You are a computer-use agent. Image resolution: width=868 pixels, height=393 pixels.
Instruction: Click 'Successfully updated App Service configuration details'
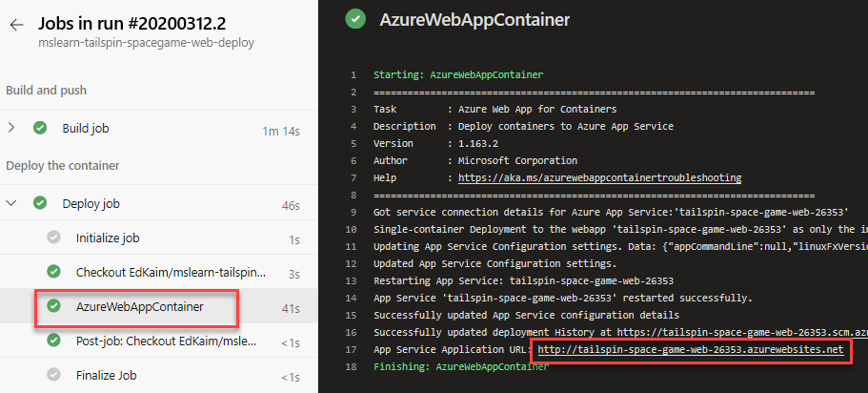tap(526, 316)
